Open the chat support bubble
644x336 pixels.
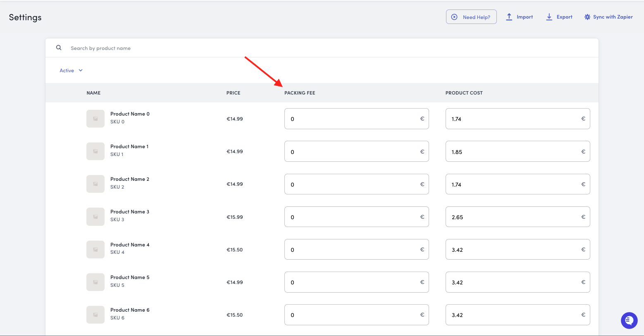pyautogui.click(x=629, y=320)
